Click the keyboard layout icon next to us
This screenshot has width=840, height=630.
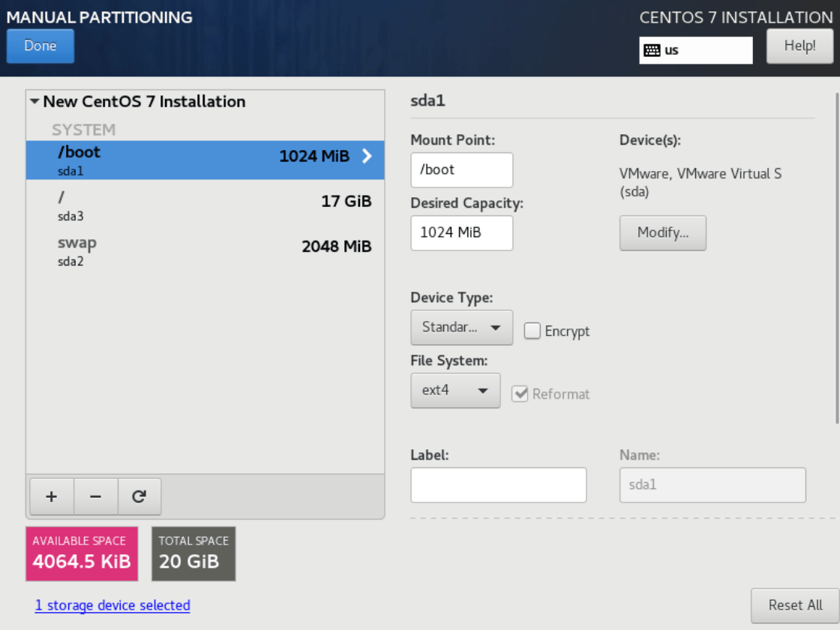[652, 50]
